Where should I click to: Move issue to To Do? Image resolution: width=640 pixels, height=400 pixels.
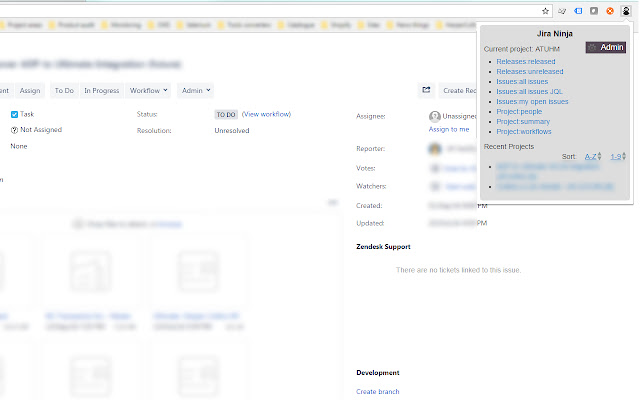click(64, 90)
